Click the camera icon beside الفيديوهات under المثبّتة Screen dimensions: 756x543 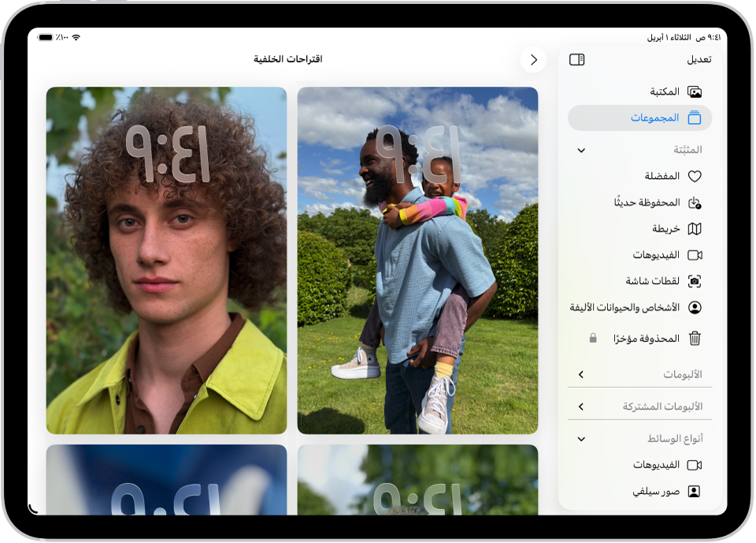695,255
